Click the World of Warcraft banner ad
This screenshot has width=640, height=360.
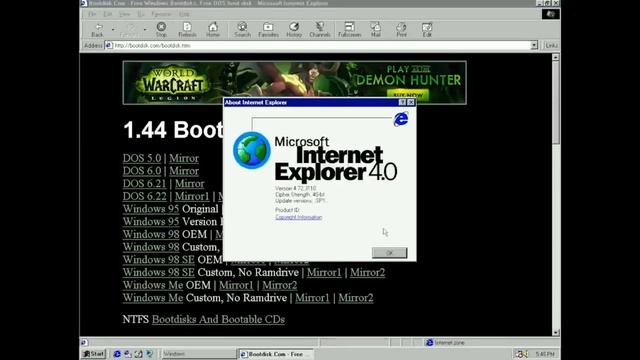click(295, 83)
